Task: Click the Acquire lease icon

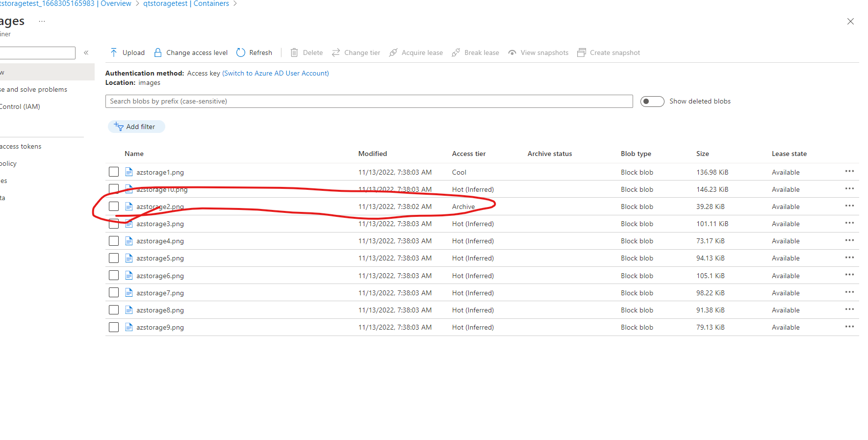Action: pos(393,52)
